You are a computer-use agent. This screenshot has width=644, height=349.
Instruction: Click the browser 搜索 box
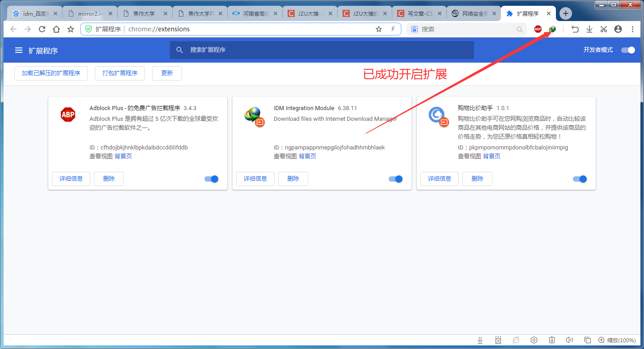point(466,29)
